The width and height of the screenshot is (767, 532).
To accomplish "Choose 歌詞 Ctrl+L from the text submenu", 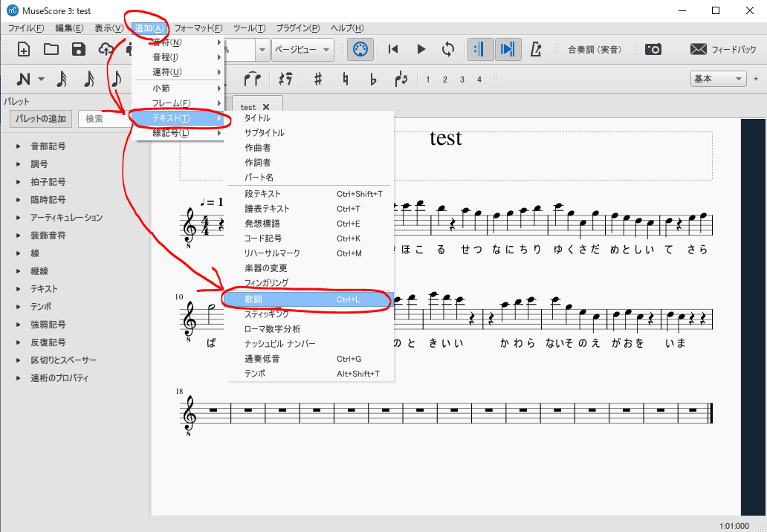I will pyautogui.click(x=308, y=299).
